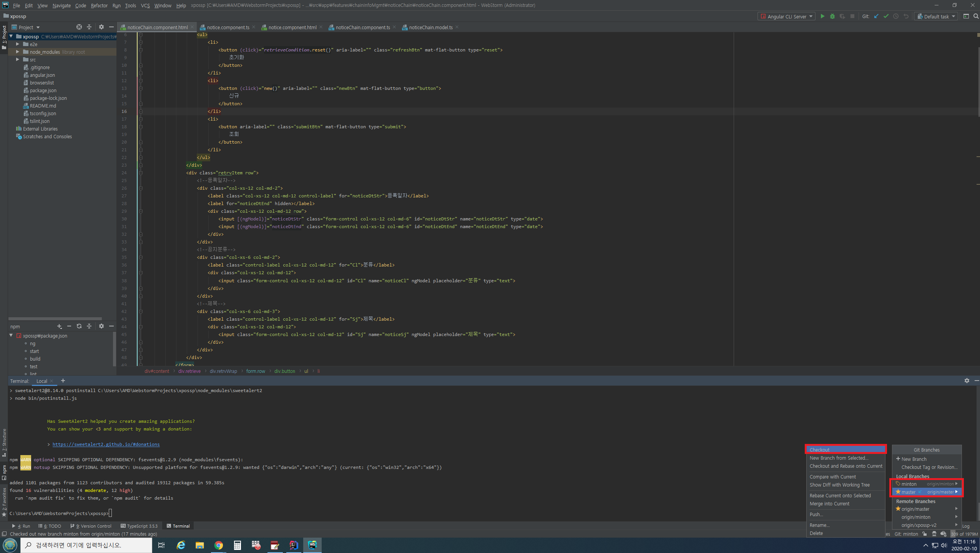This screenshot has height=553, width=980.
Task: Open Search Everywhere magnifier icon
Action: 976,17
